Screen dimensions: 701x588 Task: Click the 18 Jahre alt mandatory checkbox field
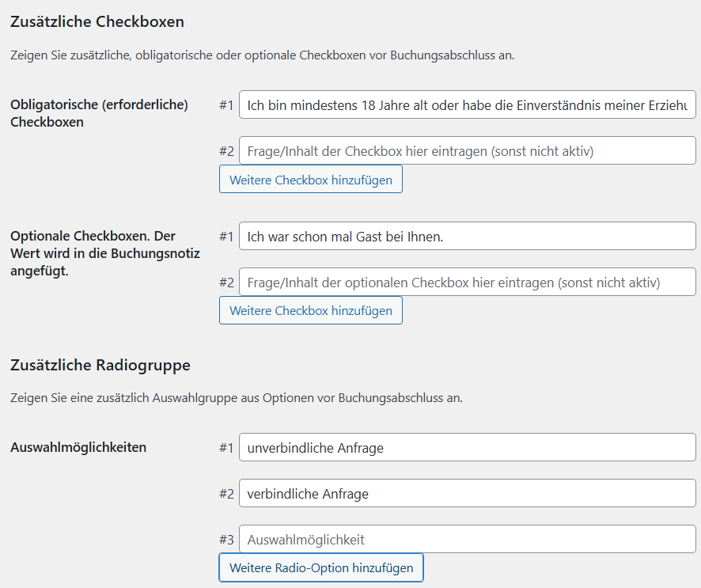(467, 104)
